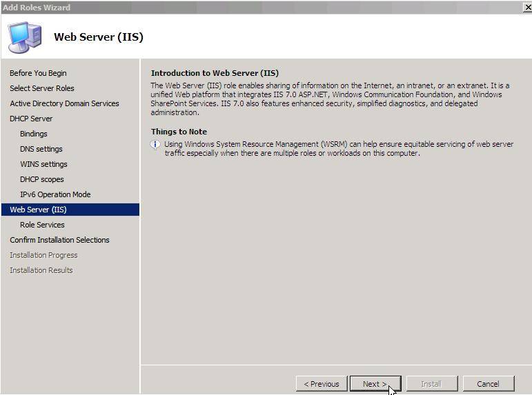The height and width of the screenshot is (395, 532).
Task: Click the Next button
Action: [x=375, y=384]
